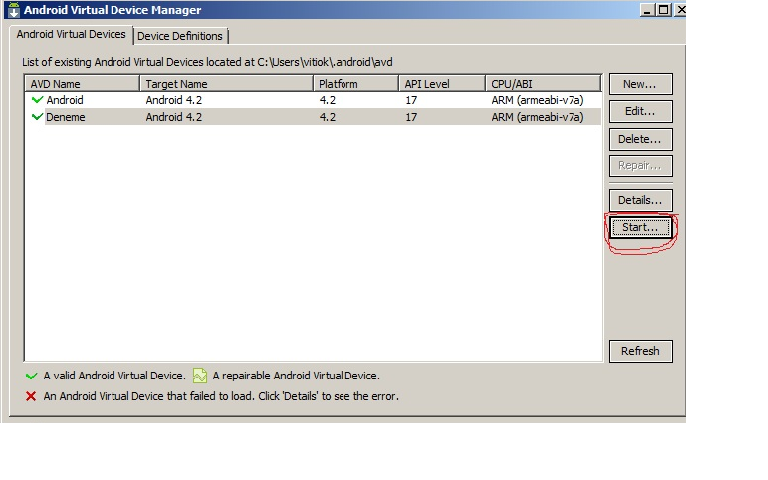
Task: Sort by the Platform column header
Action: 356,84
